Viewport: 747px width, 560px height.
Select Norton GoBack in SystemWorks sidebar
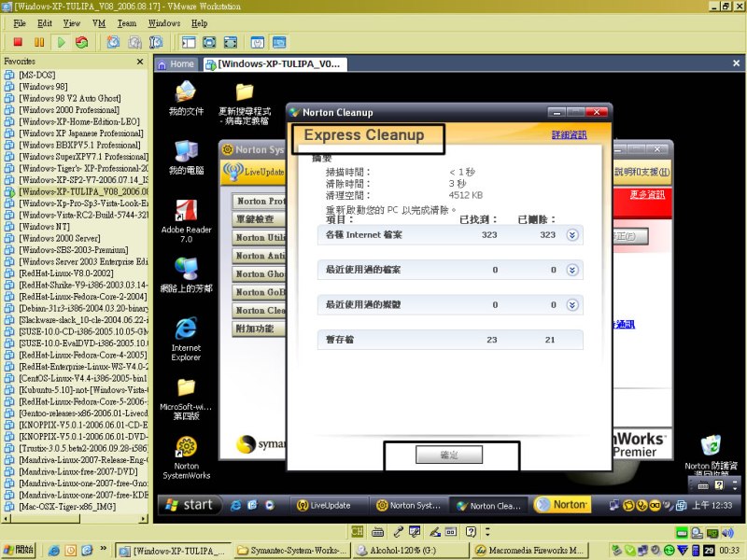point(260,292)
